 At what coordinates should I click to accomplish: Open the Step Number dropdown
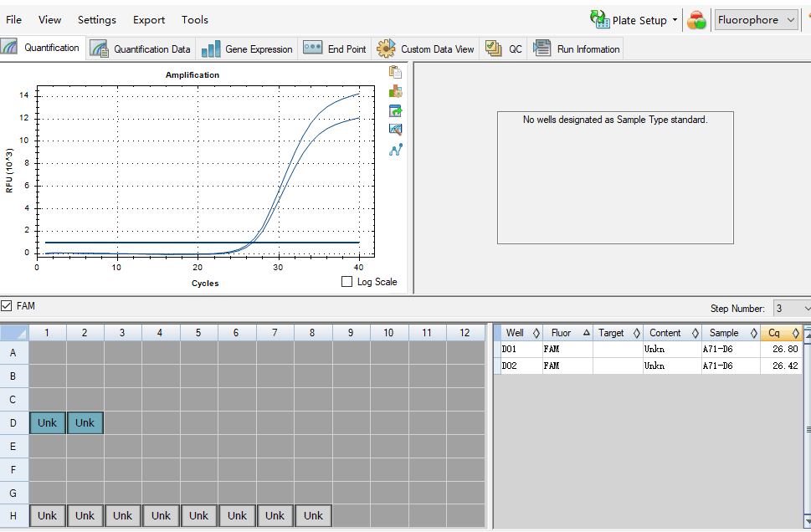pos(793,309)
